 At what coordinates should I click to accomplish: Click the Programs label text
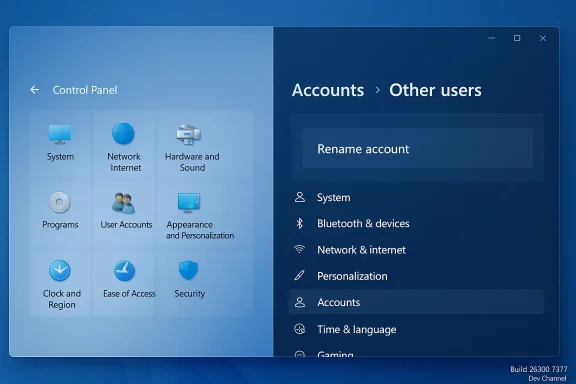[x=60, y=225]
